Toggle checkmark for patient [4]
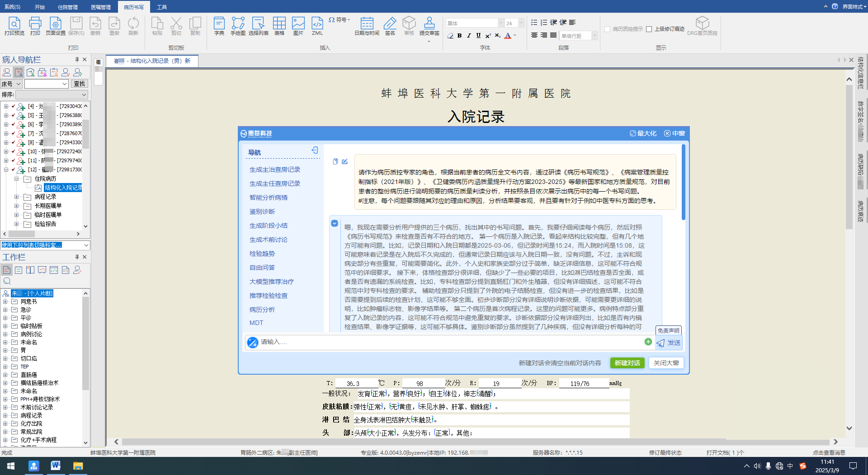 point(13,106)
